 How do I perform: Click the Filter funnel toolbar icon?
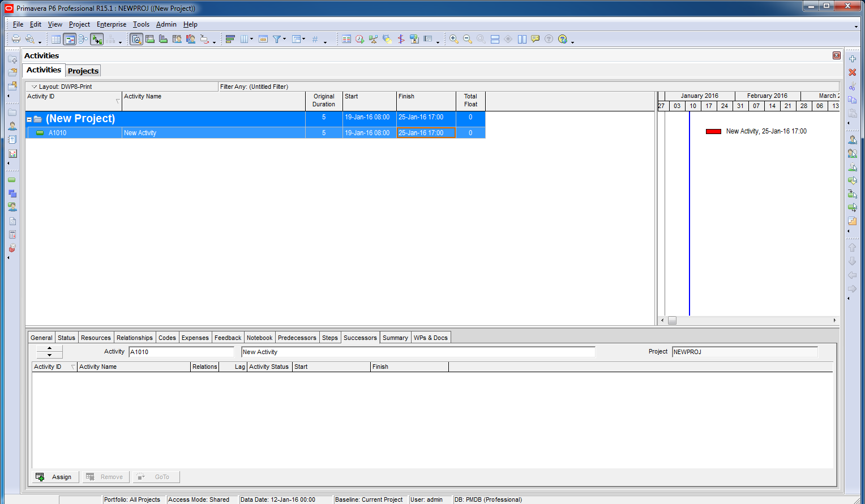coord(277,39)
